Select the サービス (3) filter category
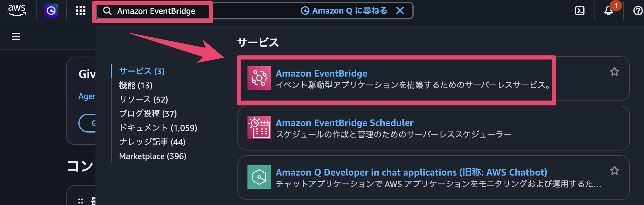The width and height of the screenshot is (644, 205). [x=142, y=71]
